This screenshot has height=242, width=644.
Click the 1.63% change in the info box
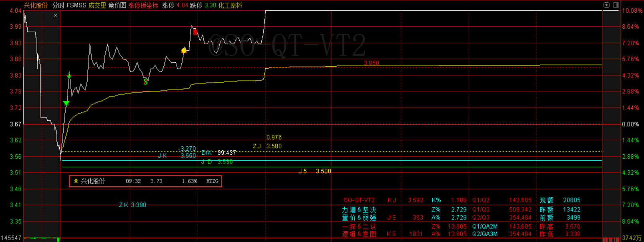click(189, 181)
